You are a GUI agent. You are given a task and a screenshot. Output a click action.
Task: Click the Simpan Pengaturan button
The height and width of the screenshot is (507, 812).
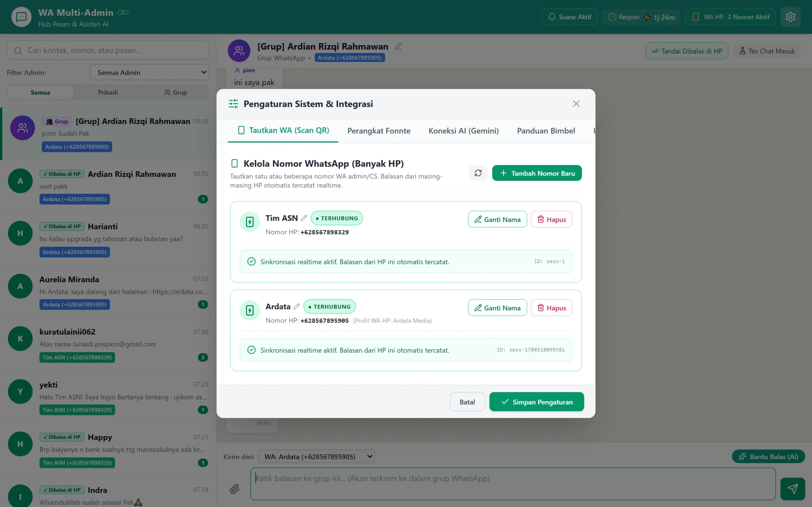click(x=537, y=402)
